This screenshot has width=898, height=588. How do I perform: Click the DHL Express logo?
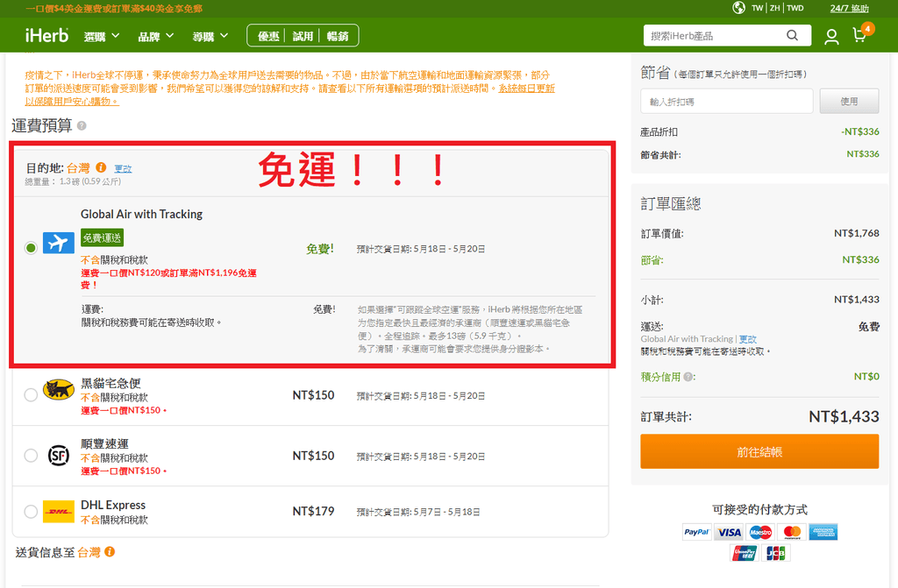click(x=59, y=511)
